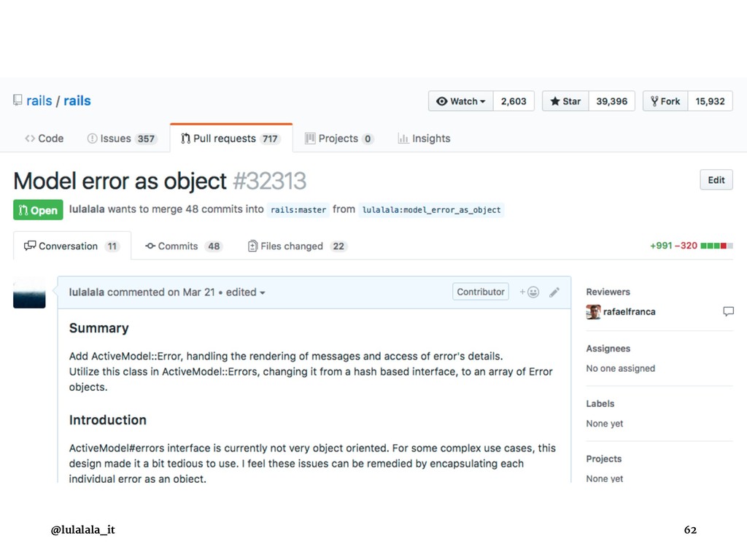The height and width of the screenshot is (560, 747).
Task: Click the review comment icon beside rafaelfranca
Action: pos(728,311)
